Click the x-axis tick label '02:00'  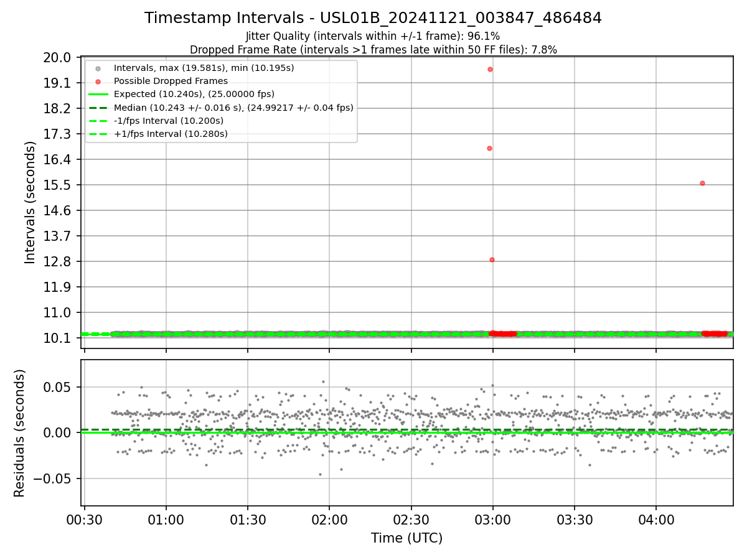[329, 520]
